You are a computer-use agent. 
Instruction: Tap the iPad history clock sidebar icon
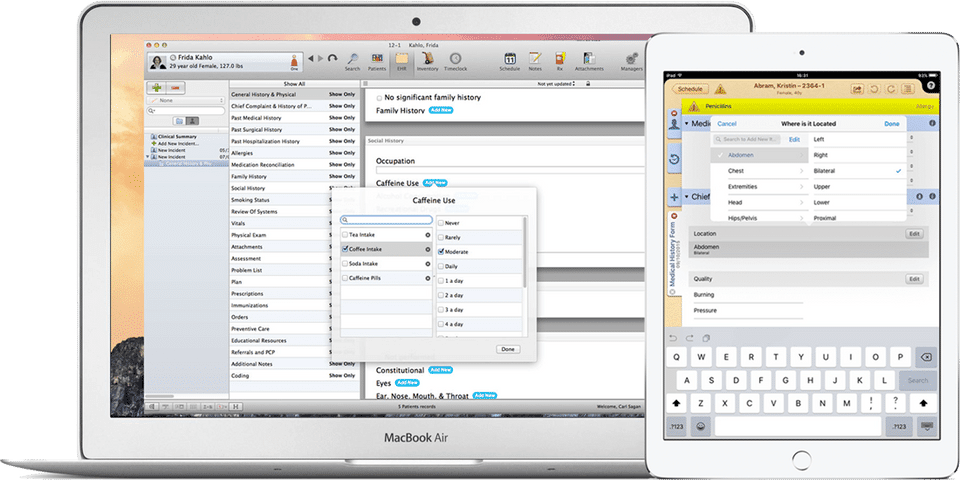coord(674,160)
